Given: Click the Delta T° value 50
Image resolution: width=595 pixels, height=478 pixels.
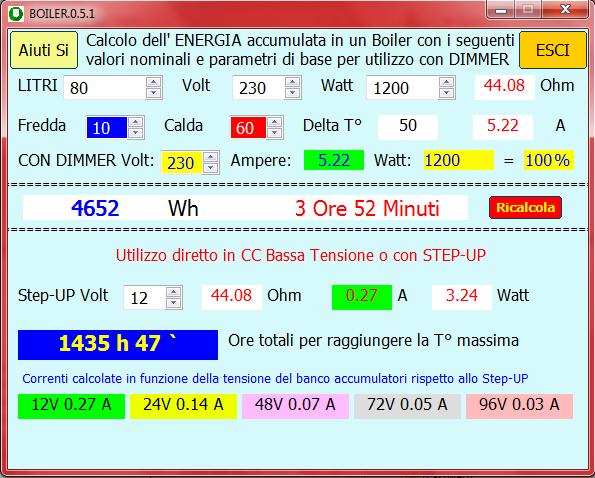Looking at the screenshot, I should [408, 126].
